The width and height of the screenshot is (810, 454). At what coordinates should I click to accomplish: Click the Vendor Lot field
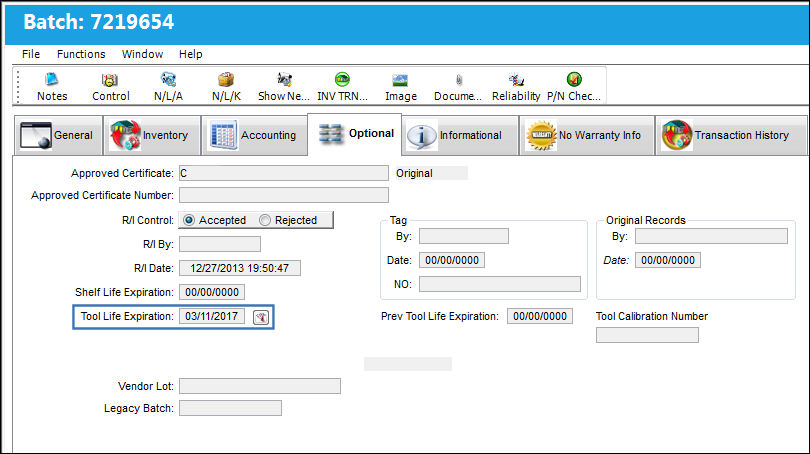(260, 386)
